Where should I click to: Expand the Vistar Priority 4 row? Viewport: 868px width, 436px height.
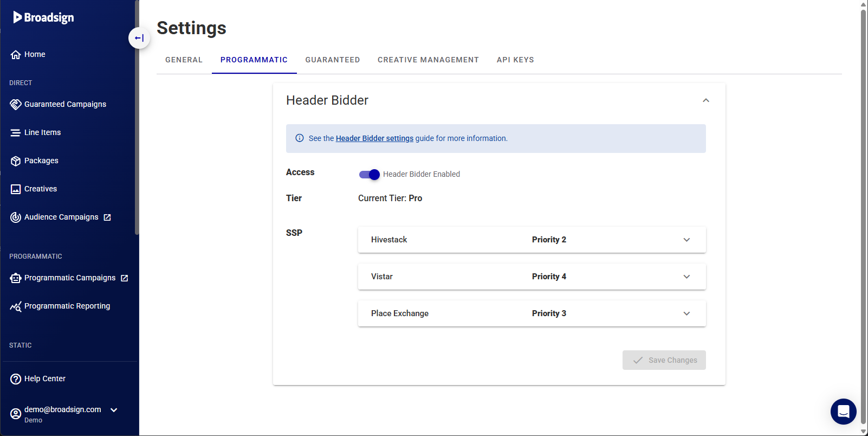point(686,277)
